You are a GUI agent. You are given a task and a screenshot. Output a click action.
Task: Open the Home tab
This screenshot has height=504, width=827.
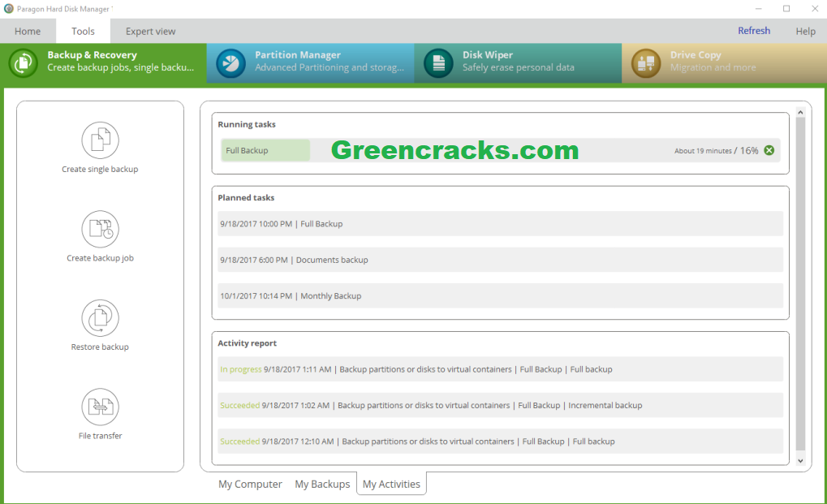28,31
